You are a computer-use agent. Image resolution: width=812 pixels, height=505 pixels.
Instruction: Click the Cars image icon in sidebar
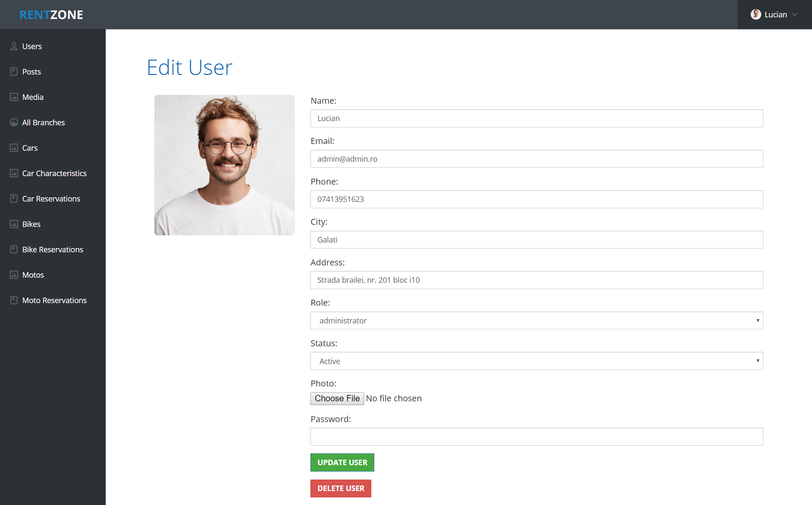[14, 148]
